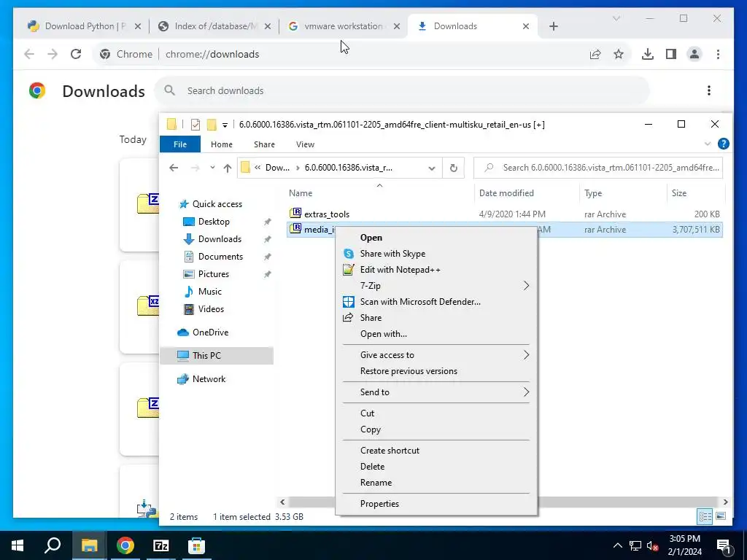Screen dimensions: 747x560
Task: Open Music in navigation pane
Action: [x=209, y=292]
